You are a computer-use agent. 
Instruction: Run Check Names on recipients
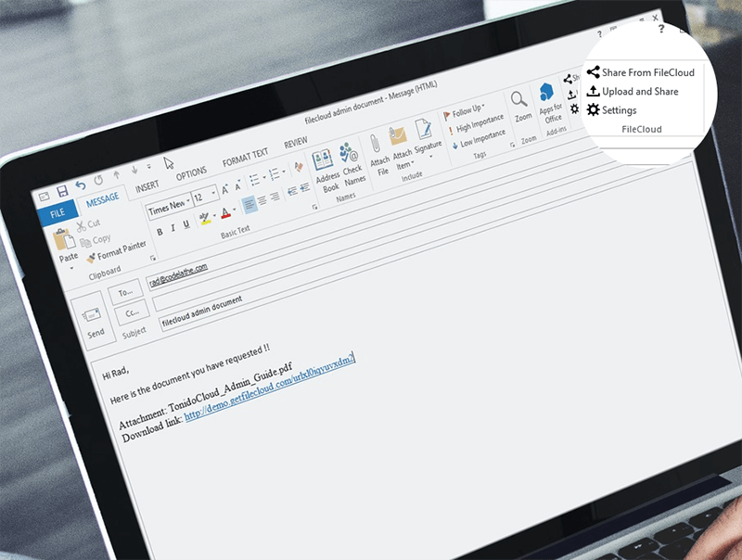click(352, 164)
